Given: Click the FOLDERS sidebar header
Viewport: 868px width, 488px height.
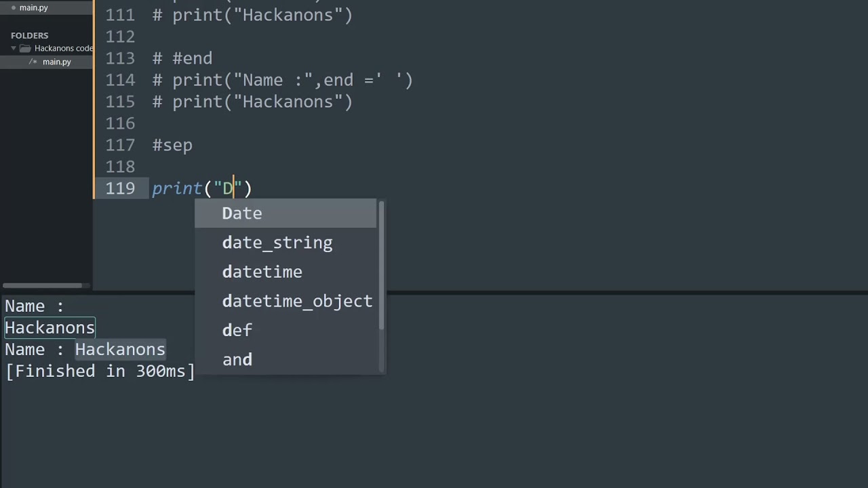Looking at the screenshot, I should coord(29,35).
